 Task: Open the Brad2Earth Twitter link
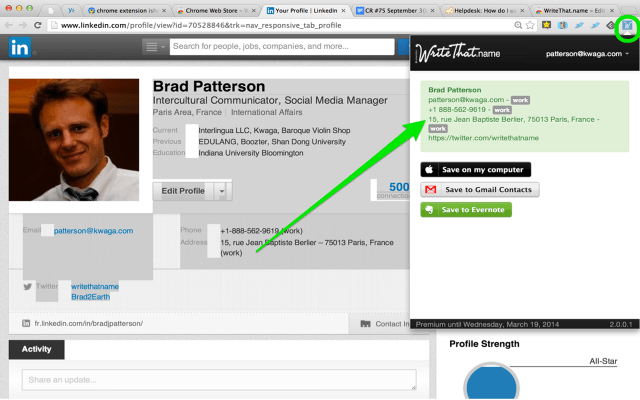tap(91, 297)
